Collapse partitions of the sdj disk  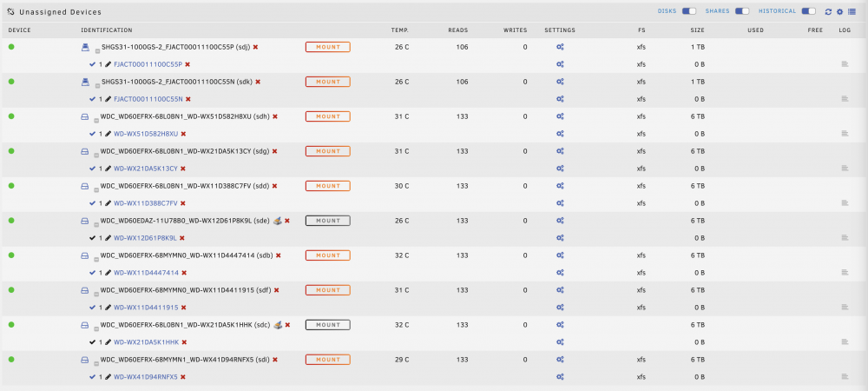pos(97,50)
